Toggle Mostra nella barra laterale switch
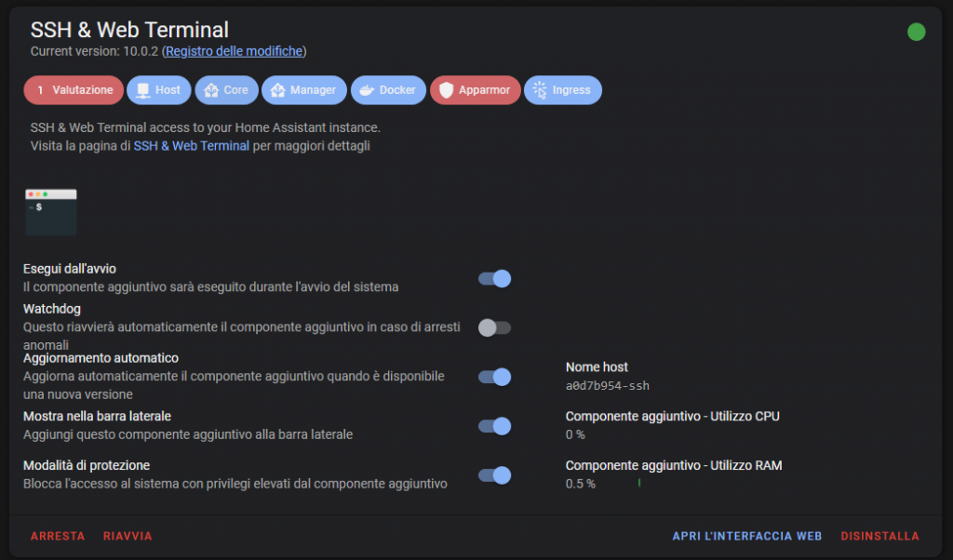 [494, 426]
